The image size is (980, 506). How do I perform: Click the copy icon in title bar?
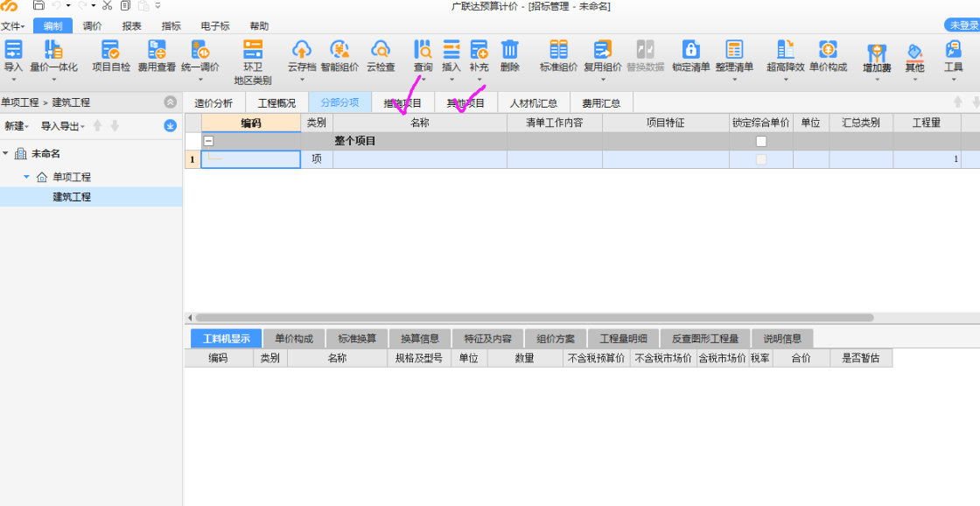[x=125, y=5]
